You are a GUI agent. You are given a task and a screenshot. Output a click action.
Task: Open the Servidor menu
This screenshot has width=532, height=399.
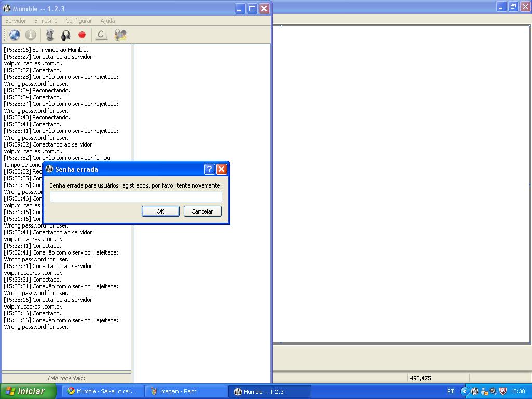click(16, 21)
